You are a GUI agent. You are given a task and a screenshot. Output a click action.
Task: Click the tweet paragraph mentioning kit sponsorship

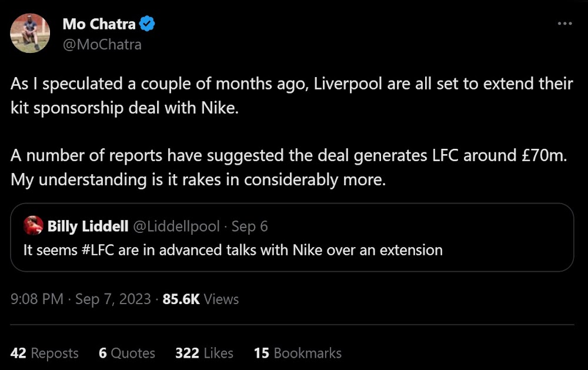click(291, 96)
